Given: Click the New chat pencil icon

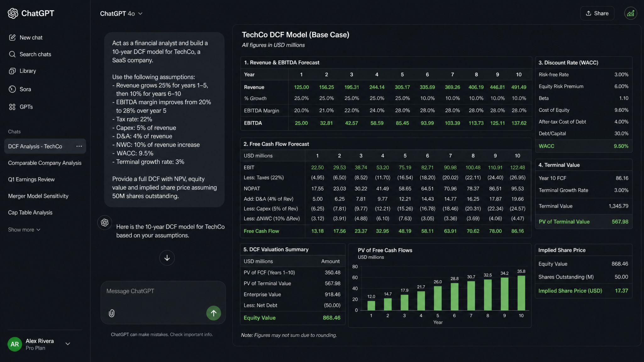Looking at the screenshot, I should 12,37.
